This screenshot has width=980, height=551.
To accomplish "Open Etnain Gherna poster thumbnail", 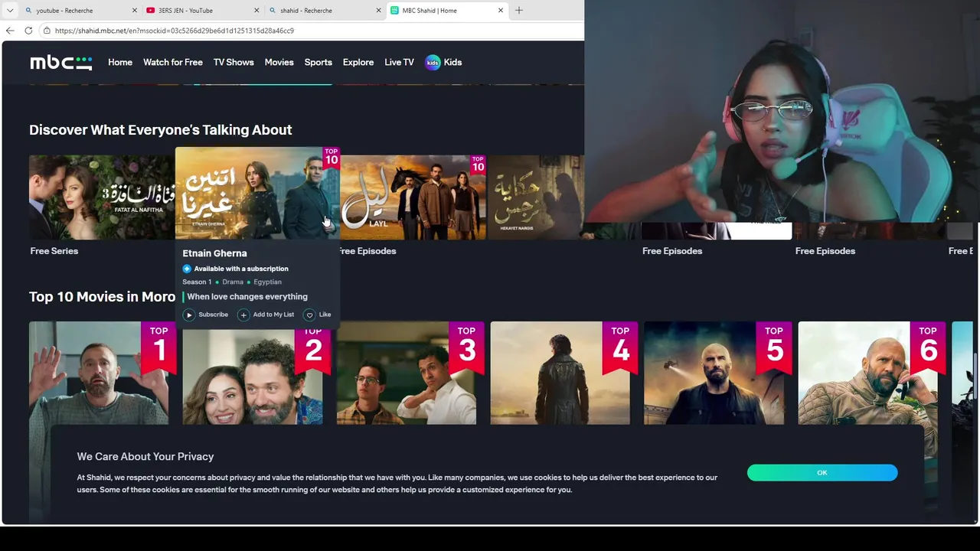I will pyautogui.click(x=257, y=193).
